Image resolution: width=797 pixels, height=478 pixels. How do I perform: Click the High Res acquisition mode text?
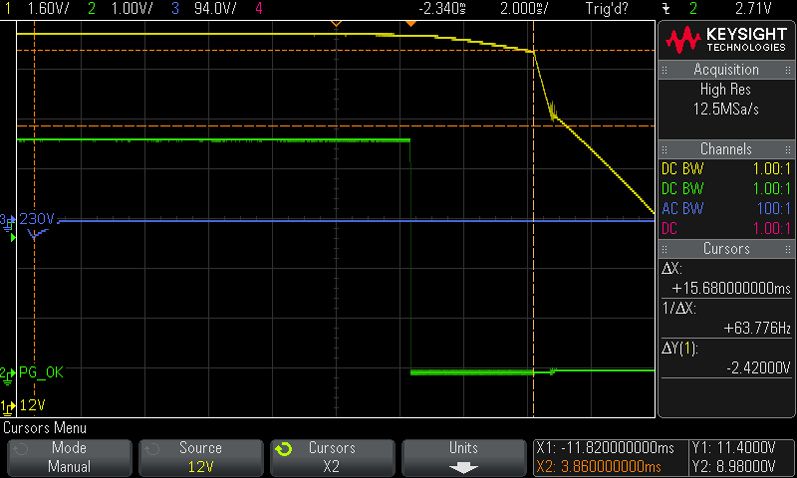coord(725,89)
